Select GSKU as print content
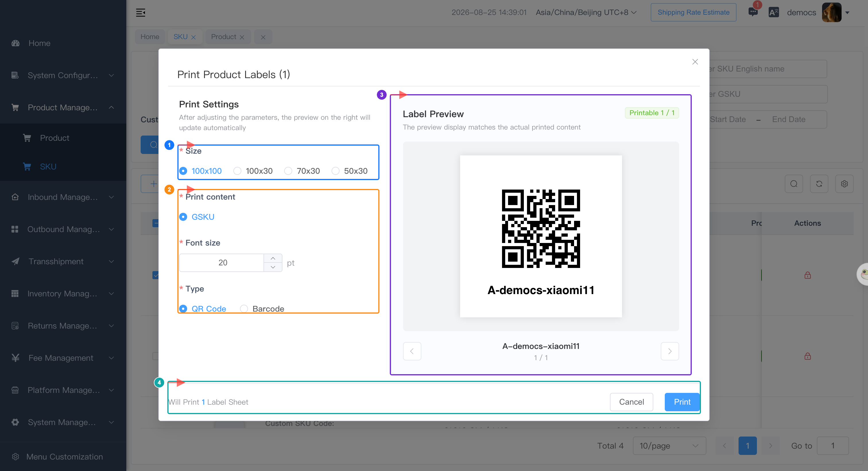Screen dimensions: 868x471 [197, 217]
